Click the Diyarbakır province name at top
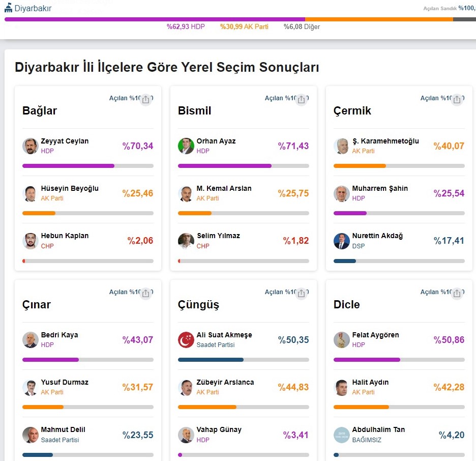 point(33,8)
